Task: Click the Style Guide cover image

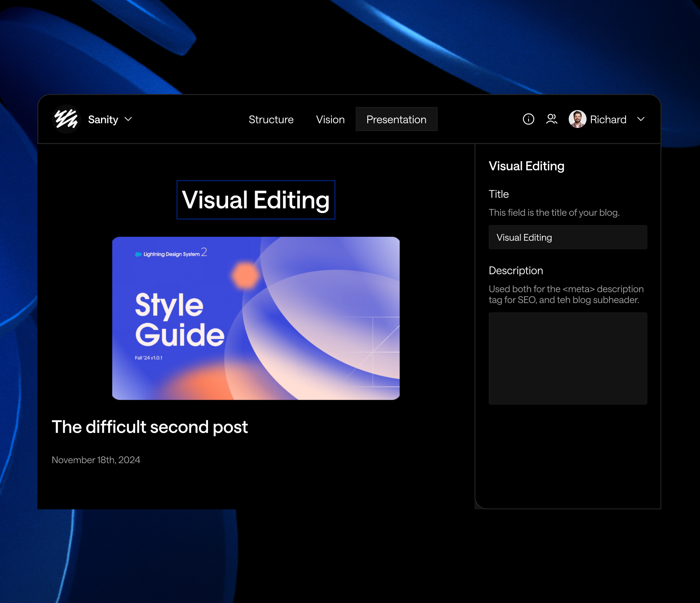Action: (256, 318)
